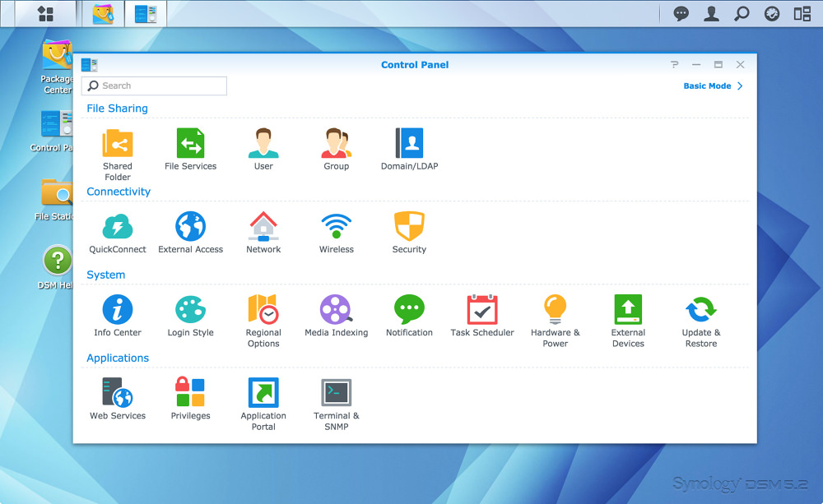This screenshot has height=504, width=823.
Task: Open the user options menu in taskbar
Action: pyautogui.click(x=711, y=14)
